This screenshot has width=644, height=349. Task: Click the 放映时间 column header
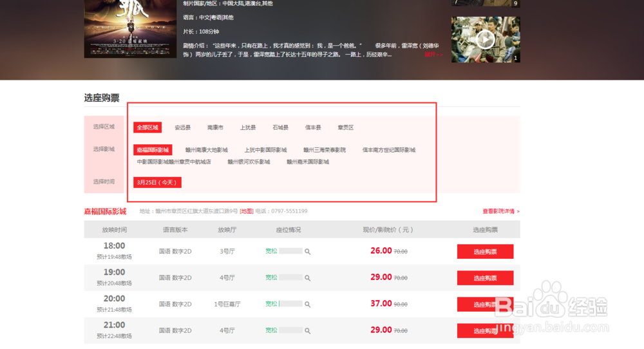(x=114, y=230)
